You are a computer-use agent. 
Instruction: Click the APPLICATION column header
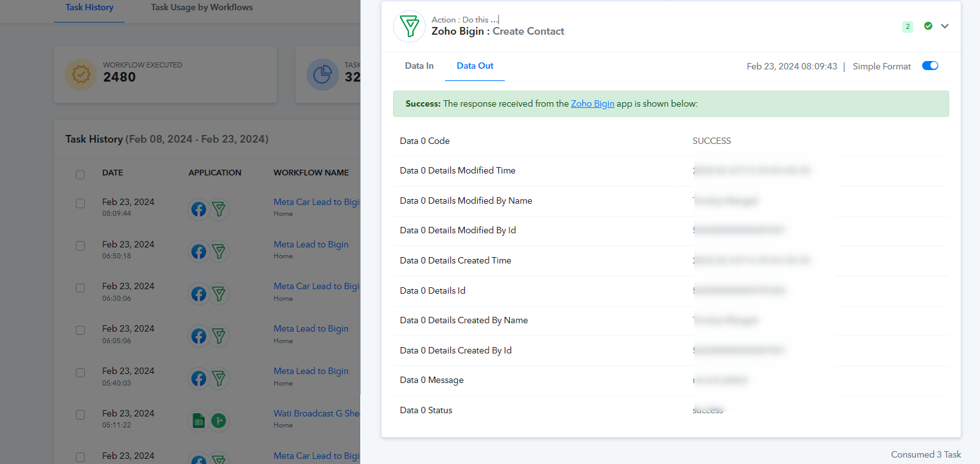[x=215, y=173]
